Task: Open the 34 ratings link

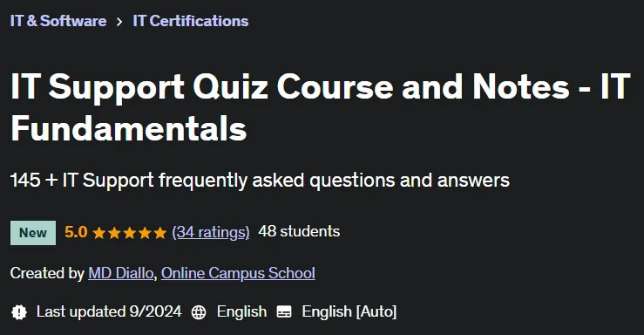Action: click(x=211, y=232)
